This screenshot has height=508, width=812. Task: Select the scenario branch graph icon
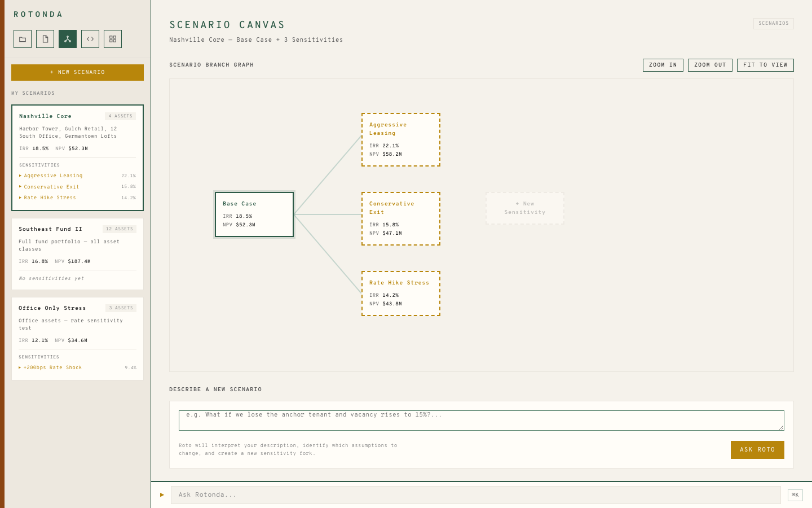coord(67,38)
